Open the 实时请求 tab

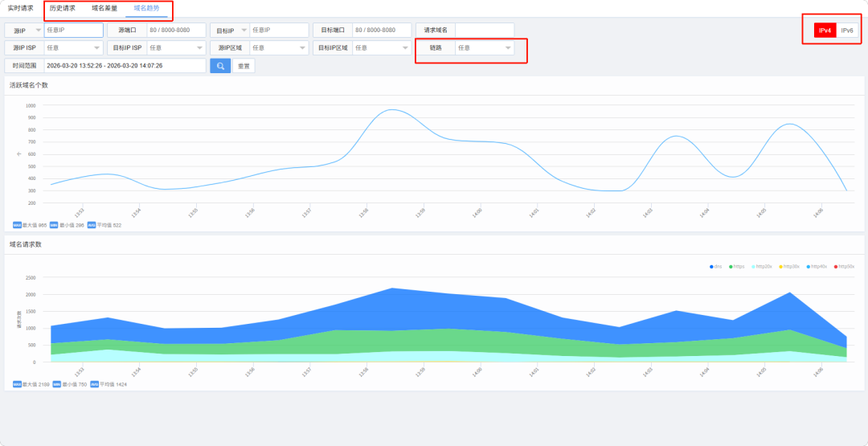click(20, 8)
